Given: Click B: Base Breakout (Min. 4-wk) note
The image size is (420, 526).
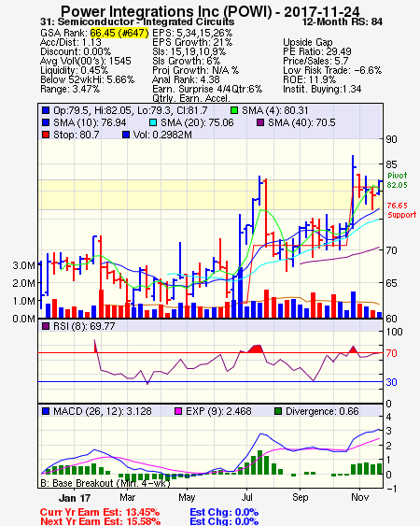Looking at the screenshot, I should (105, 483).
